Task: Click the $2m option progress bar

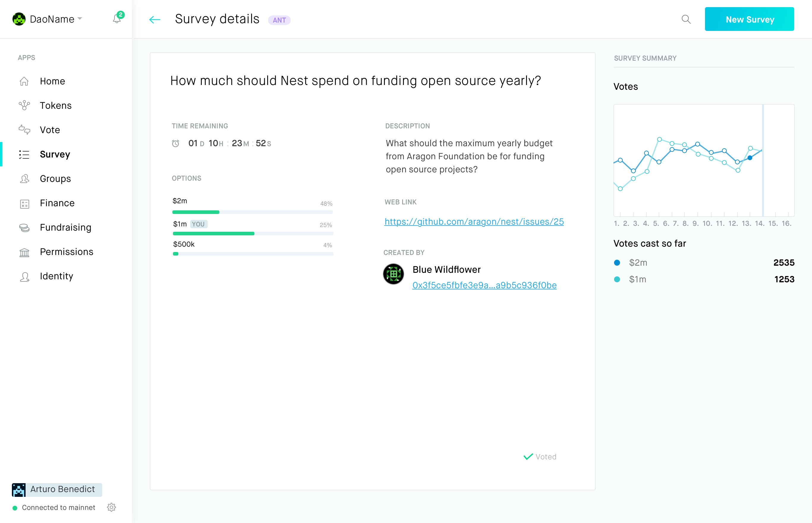Action: (x=252, y=212)
